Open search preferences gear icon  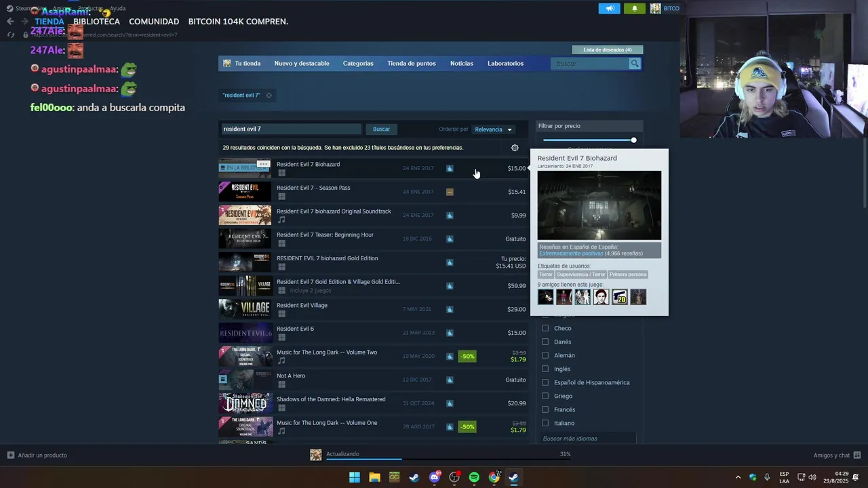(x=515, y=148)
